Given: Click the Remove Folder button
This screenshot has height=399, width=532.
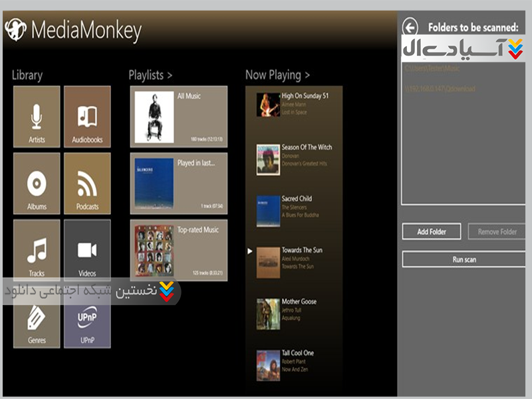Looking at the screenshot, I should point(497,232).
